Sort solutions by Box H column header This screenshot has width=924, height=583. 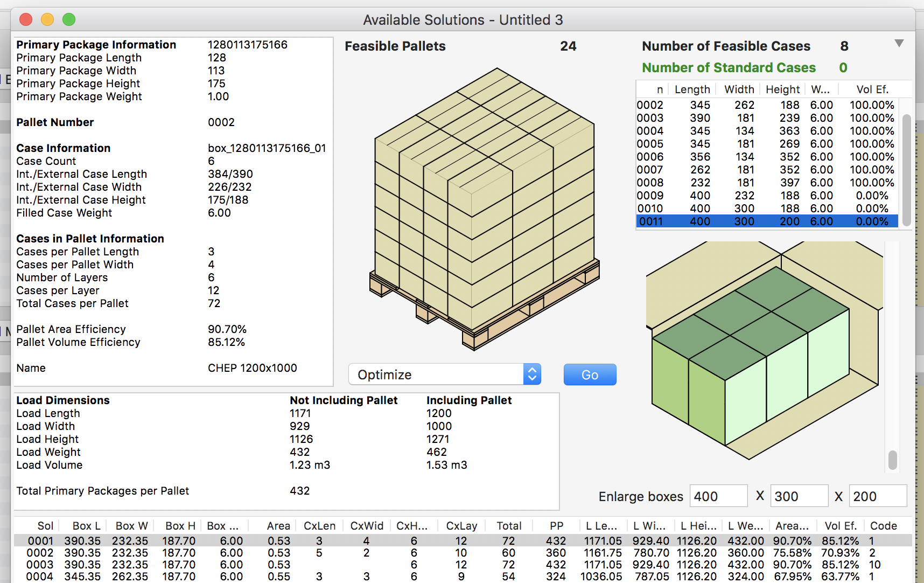(x=180, y=526)
